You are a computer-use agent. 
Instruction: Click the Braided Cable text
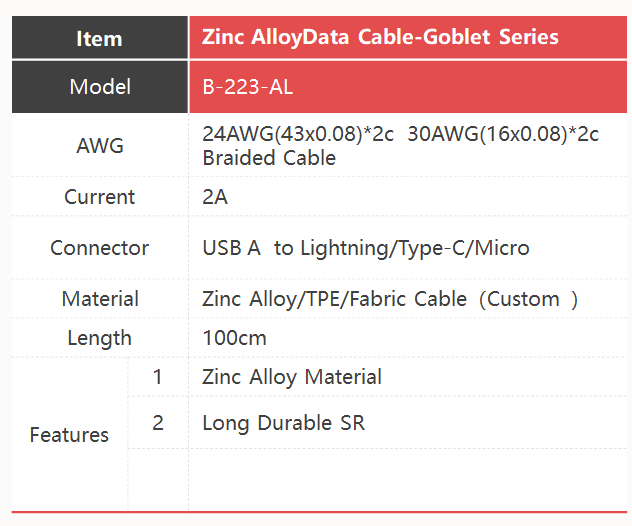click(x=269, y=158)
